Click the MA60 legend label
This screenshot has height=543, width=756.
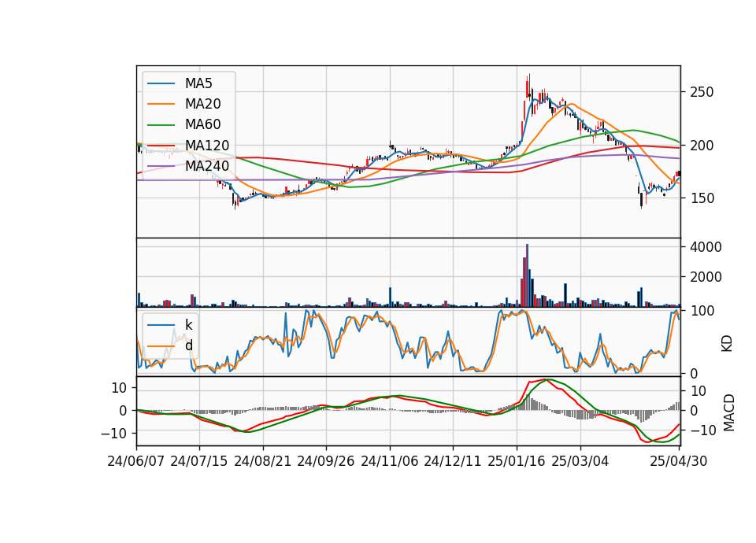(x=202, y=124)
